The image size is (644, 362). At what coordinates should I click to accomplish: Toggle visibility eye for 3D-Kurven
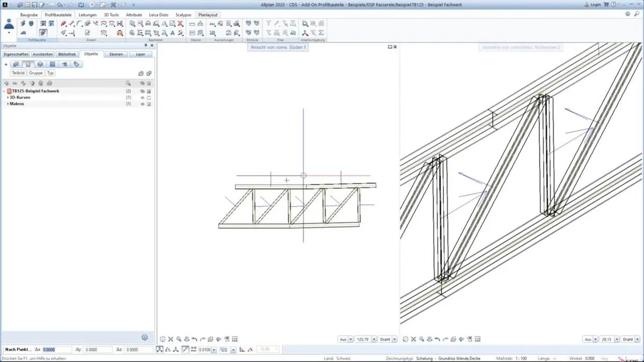142,98
